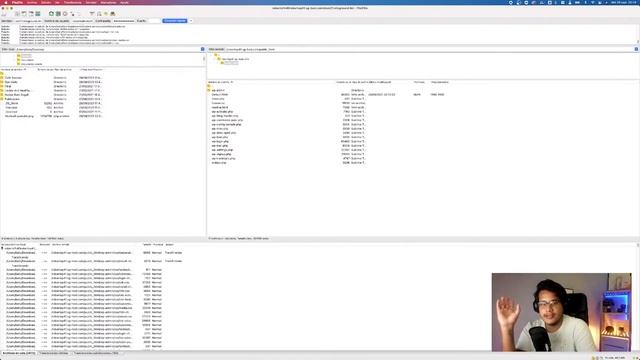
Task: Open the Site Manager icon
Action: [x=4, y=14]
